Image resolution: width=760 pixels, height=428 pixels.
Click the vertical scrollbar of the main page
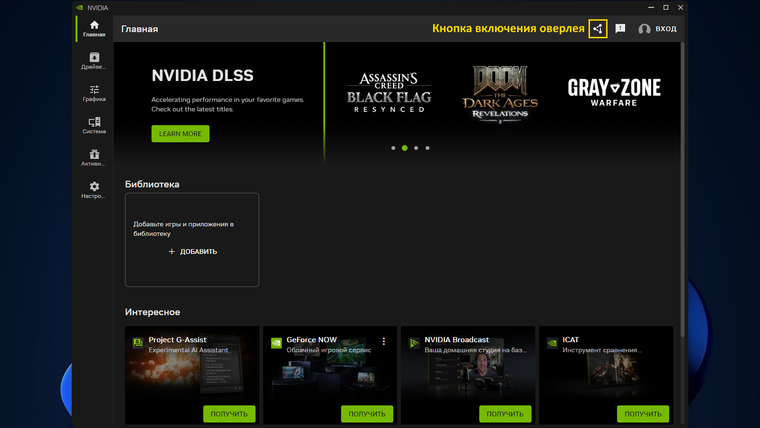682,189
